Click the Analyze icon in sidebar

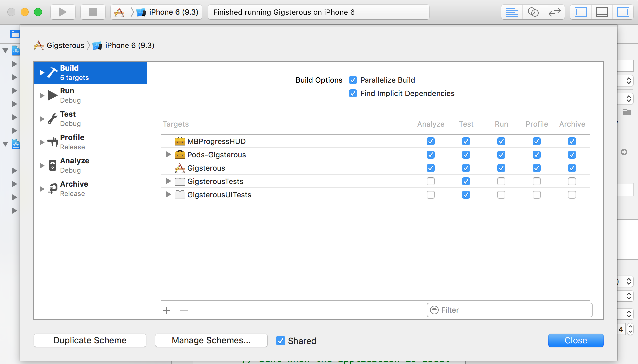52,165
